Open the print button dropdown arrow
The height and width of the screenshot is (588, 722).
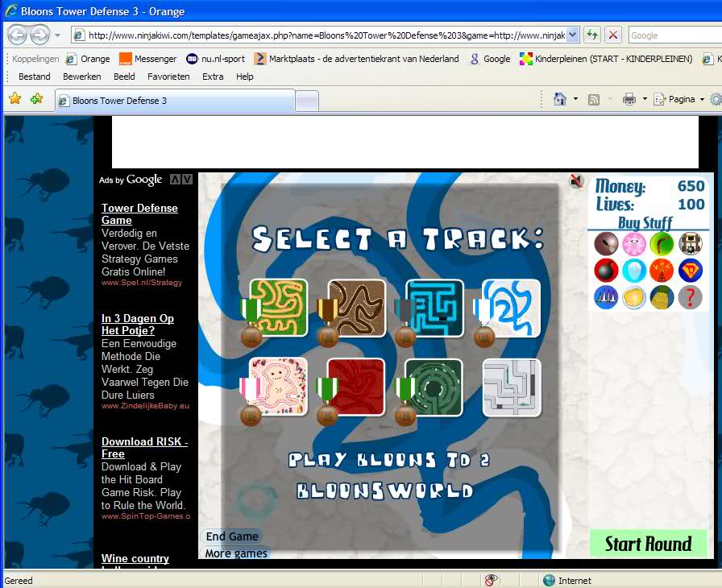645,100
